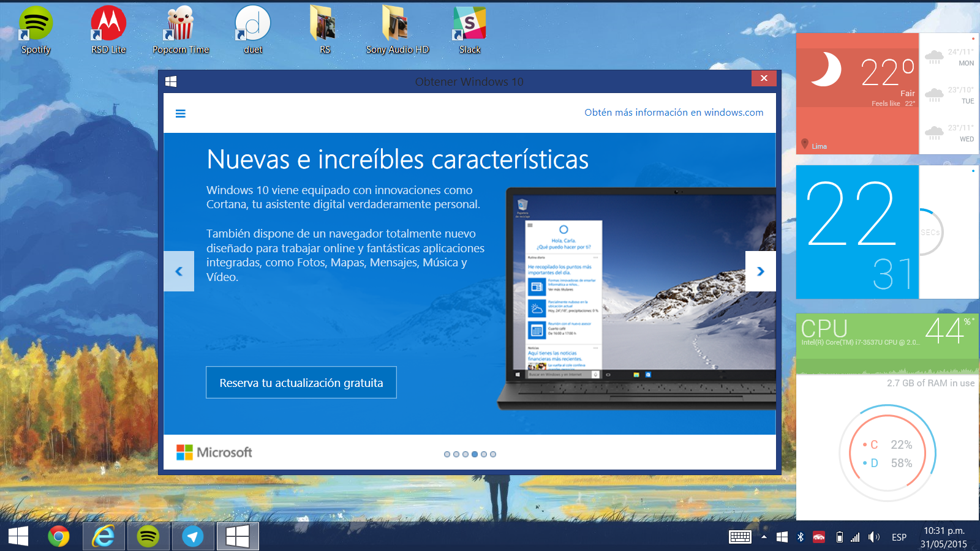
Task: Click the Microsoft logo in the dialog footer
Action: [x=214, y=452]
